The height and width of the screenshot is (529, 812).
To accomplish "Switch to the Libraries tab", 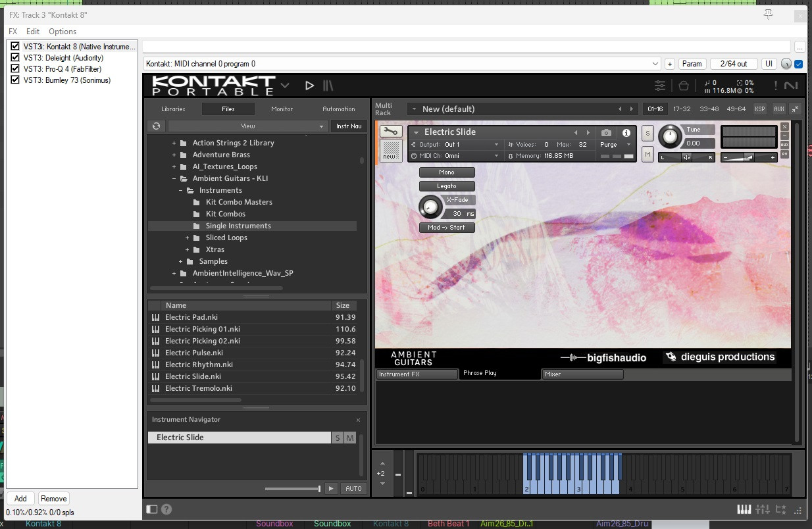I will 173,109.
